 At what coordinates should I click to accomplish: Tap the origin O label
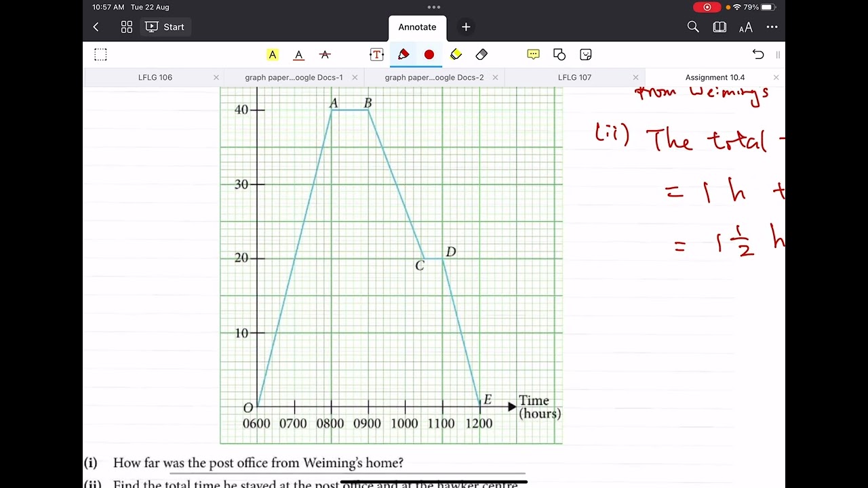pos(248,407)
